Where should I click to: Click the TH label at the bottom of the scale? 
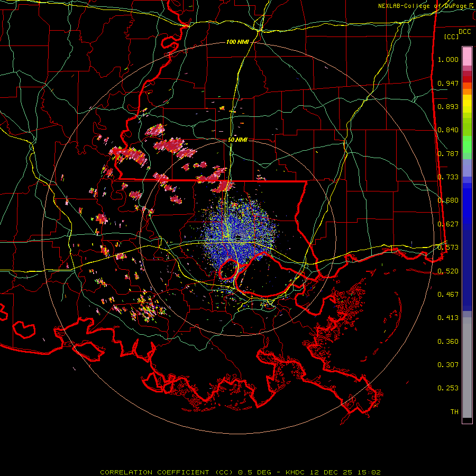point(454,412)
